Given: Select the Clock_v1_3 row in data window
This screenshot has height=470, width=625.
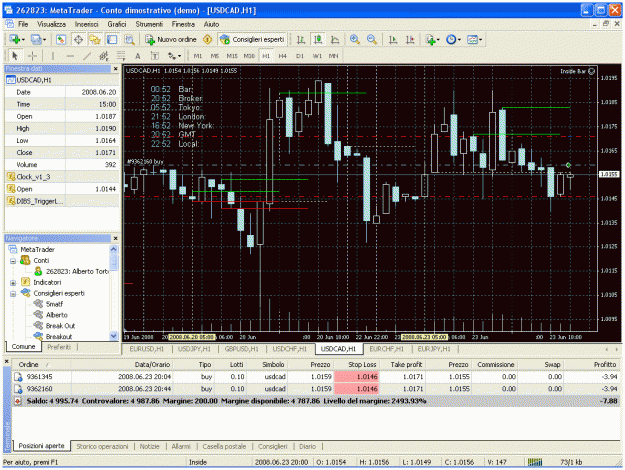Looking at the screenshot, I should point(62,177).
